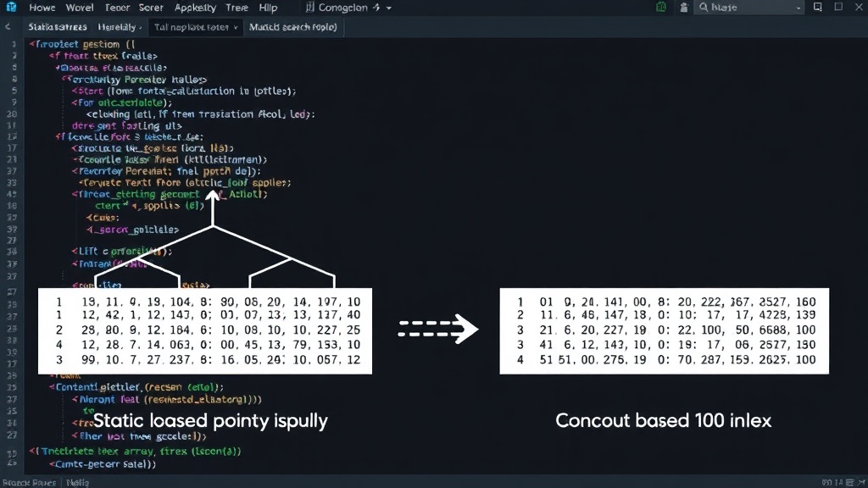868x488 pixels.
Task: Select the 'Muticd search foplo)' tab
Action: click(292, 26)
